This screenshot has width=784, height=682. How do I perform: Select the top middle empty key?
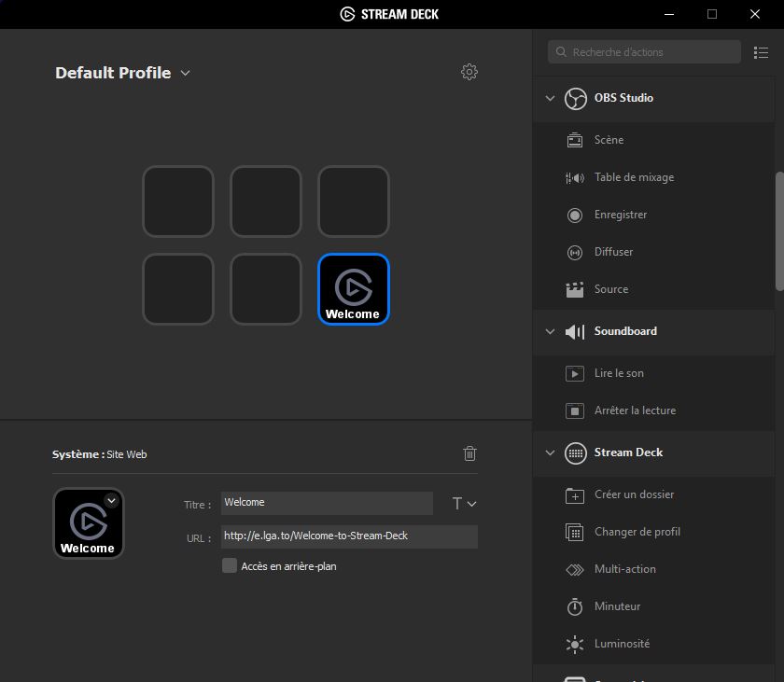(266, 202)
